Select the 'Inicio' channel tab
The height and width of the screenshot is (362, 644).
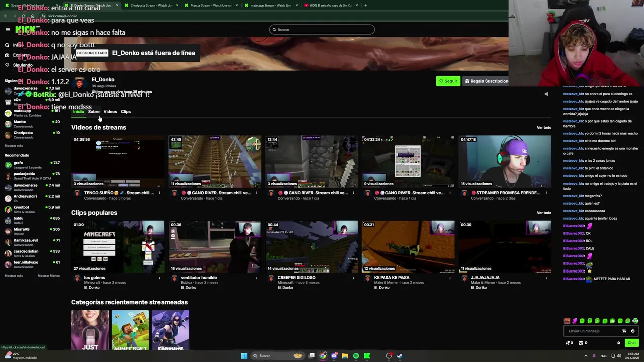click(x=78, y=112)
